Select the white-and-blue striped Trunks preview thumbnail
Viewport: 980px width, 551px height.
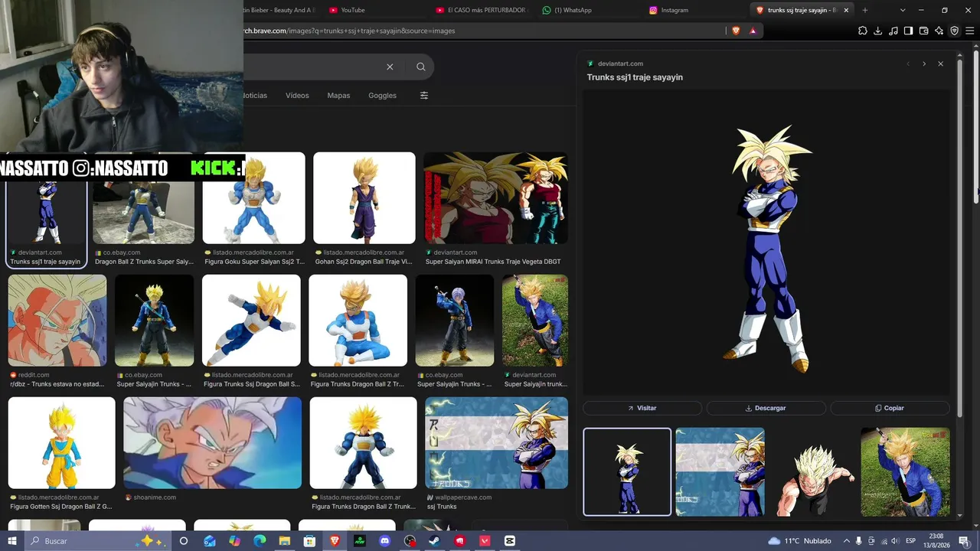point(720,471)
